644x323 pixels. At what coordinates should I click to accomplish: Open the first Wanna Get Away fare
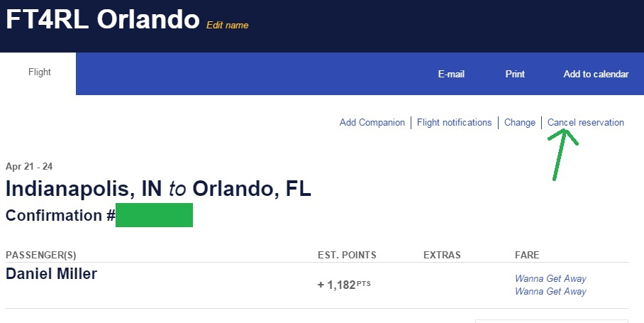tap(550, 278)
